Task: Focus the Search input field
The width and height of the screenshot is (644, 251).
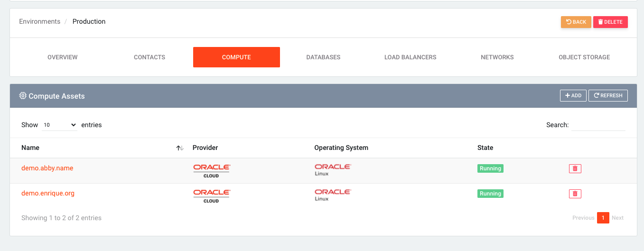Action: (x=598, y=125)
